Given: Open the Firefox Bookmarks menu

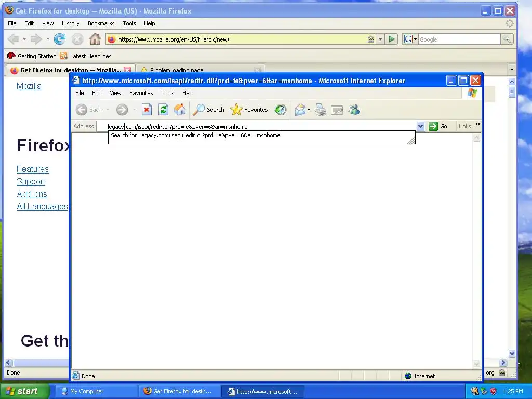Looking at the screenshot, I should [x=101, y=23].
